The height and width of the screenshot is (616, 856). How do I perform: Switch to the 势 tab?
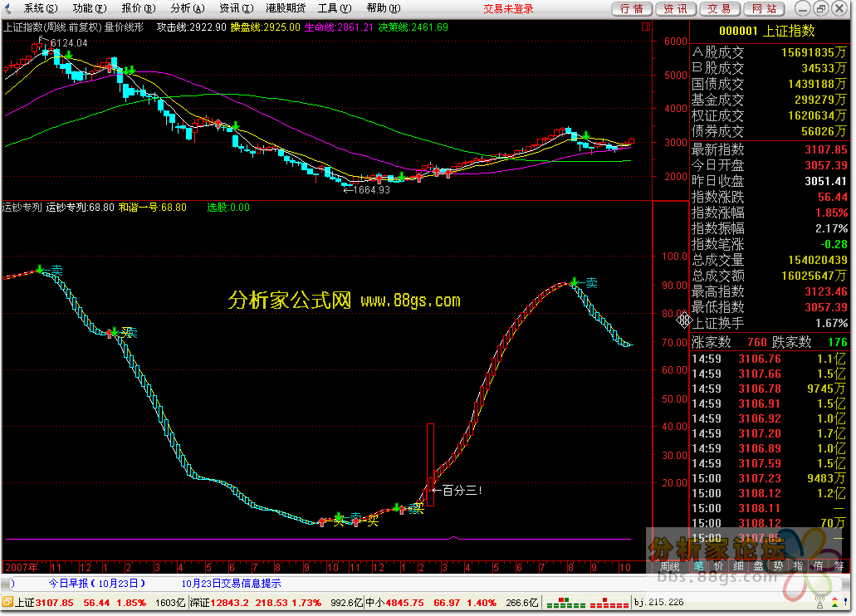tap(778, 566)
